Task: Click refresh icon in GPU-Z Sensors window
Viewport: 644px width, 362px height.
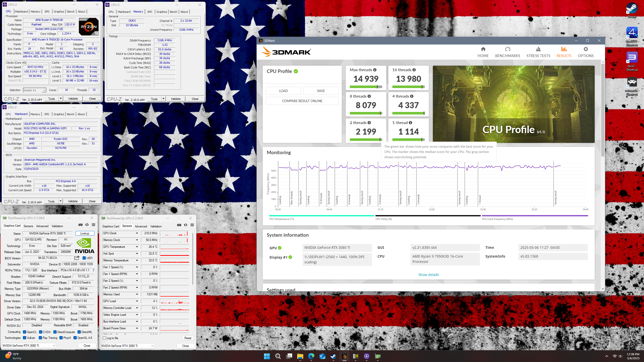Action: pyautogui.click(x=186, y=225)
